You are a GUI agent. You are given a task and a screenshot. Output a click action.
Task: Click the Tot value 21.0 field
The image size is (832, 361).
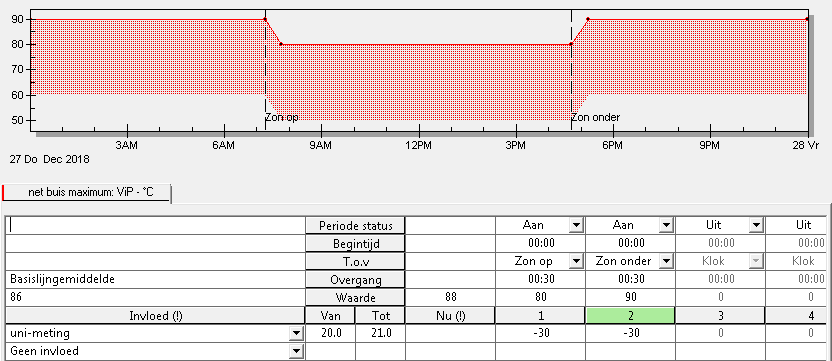pos(380,333)
